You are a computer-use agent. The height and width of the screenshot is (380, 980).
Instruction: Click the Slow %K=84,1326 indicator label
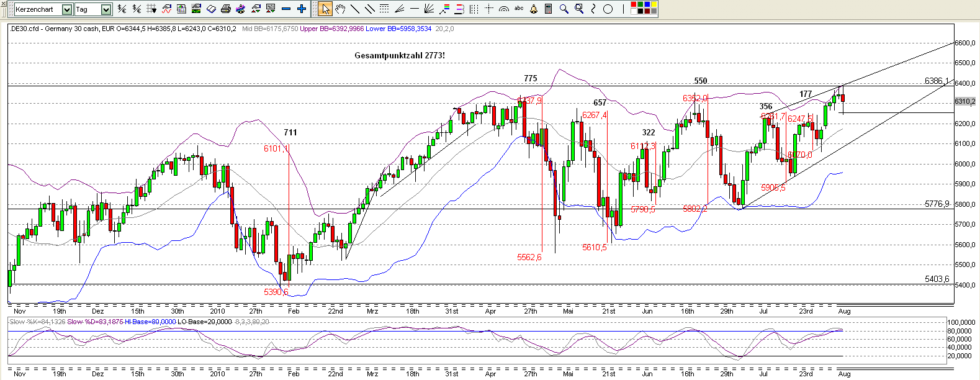click(x=37, y=322)
